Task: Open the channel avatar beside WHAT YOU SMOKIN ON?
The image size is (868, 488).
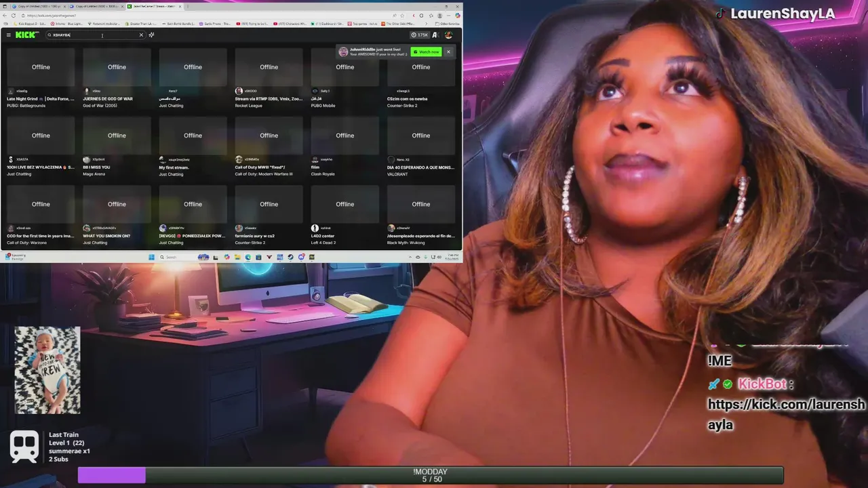Action: pos(87,228)
